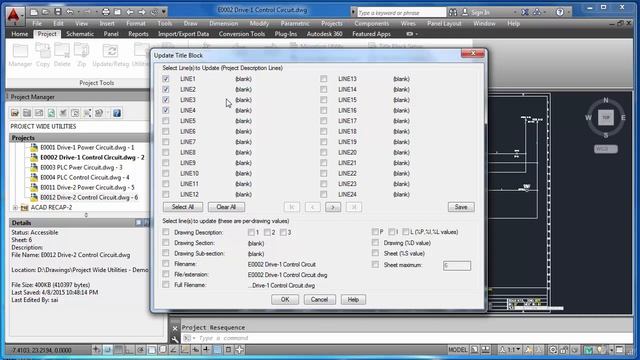Viewport: 640px width, 360px height.
Task: Click the keyword search field in title bar
Action: (401, 12)
